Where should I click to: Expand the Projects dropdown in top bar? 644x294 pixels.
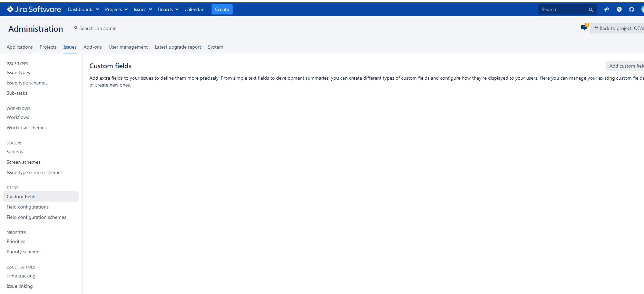(116, 9)
